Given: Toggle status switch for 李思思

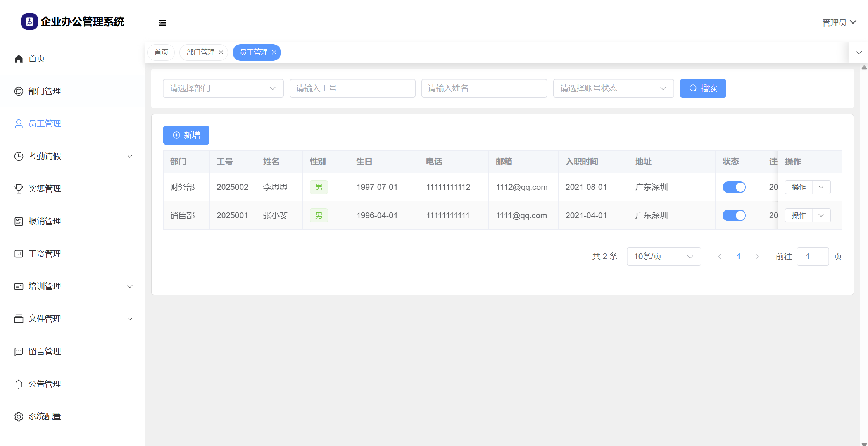Looking at the screenshot, I should (x=734, y=187).
